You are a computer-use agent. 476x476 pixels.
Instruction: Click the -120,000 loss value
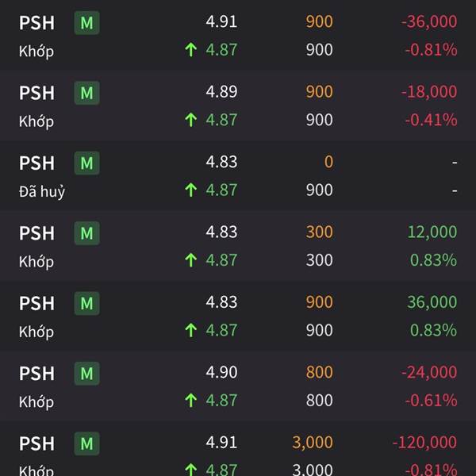(424, 442)
